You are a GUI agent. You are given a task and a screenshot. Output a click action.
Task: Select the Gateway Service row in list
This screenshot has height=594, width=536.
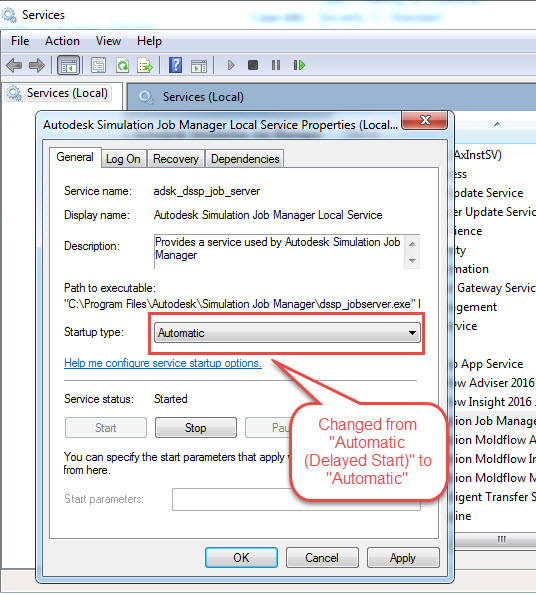tap(495, 288)
